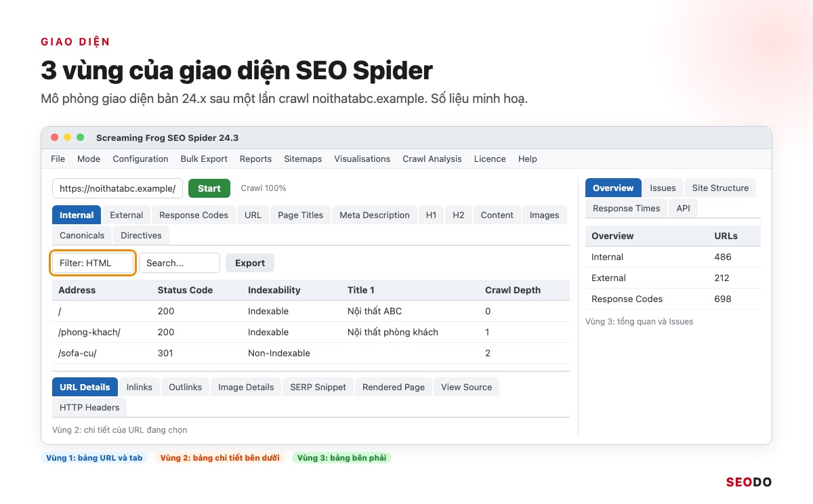Viewport: 813px width, 504px height.
Task: Select the URL Details tab
Action: pos(85,387)
